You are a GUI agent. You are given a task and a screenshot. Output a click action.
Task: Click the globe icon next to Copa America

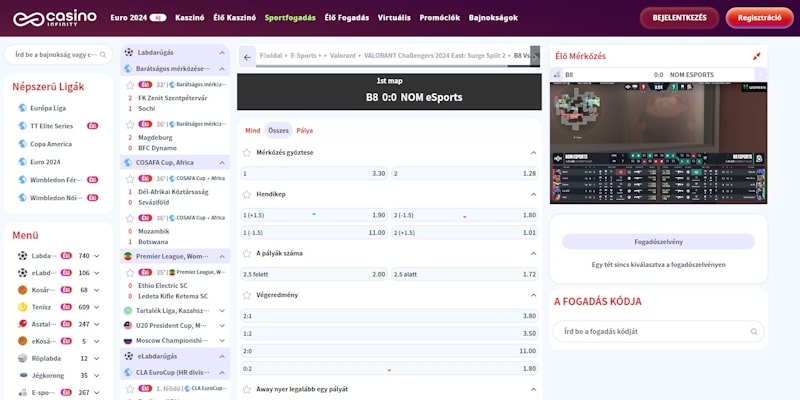[22, 144]
